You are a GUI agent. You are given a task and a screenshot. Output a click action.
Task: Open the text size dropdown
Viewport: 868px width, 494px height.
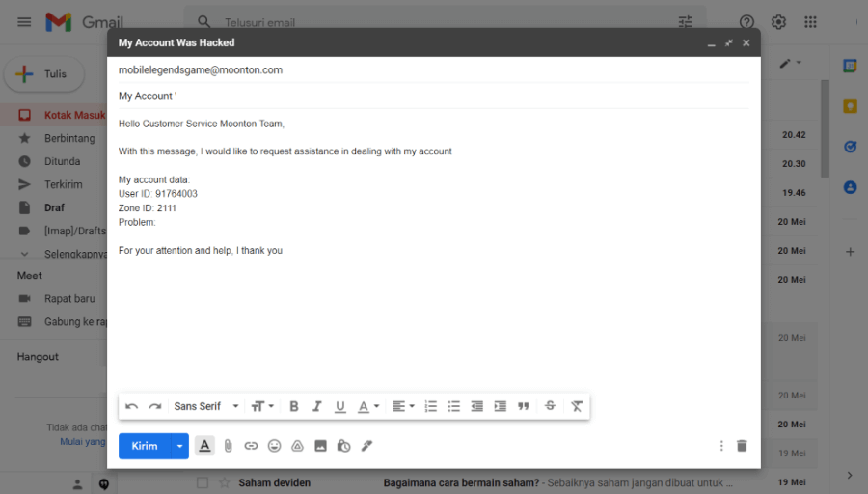coord(262,406)
